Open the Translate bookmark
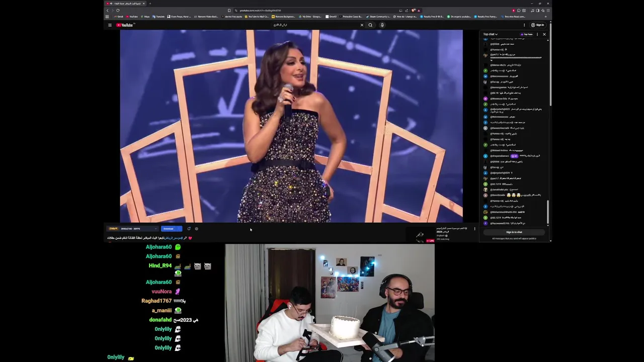The image size is (644, 362). tap(159, 17)
